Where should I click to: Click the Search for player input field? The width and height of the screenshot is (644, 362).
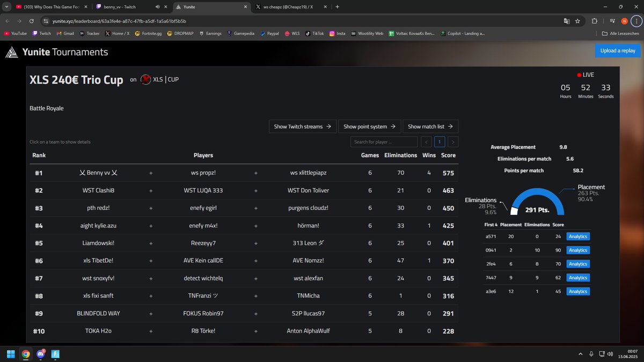pyautogui.click(x=383, y=142)
